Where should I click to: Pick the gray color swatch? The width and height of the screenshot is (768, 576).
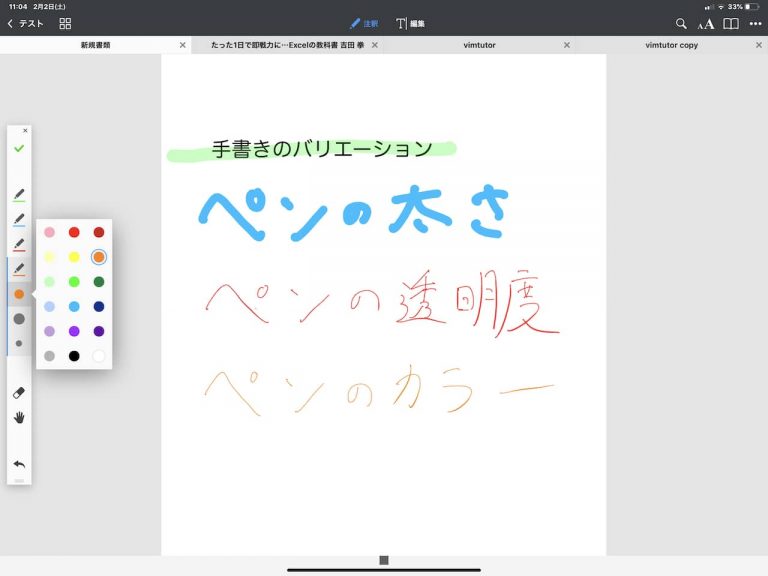tap(49, 356)
